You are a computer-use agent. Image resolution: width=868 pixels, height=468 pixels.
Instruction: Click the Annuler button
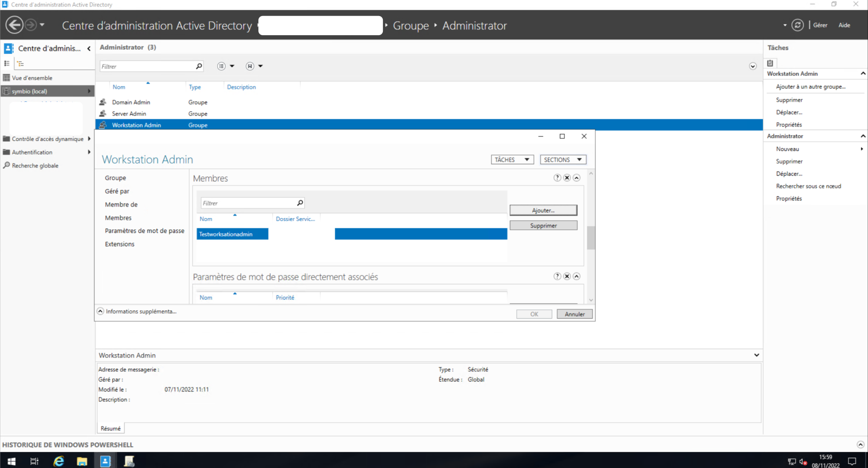[x=575, y=314]
